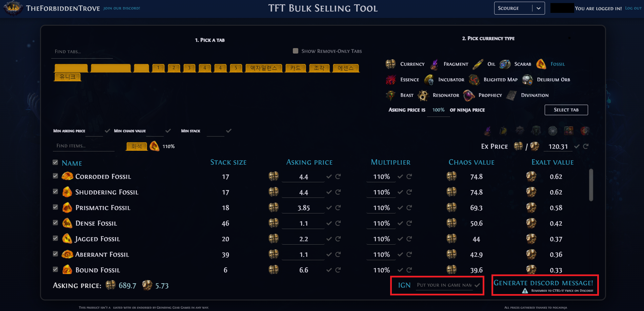The image size is (644, 311).
Task: Click the selected 화석 tab chip
Action: click(137, 146)
